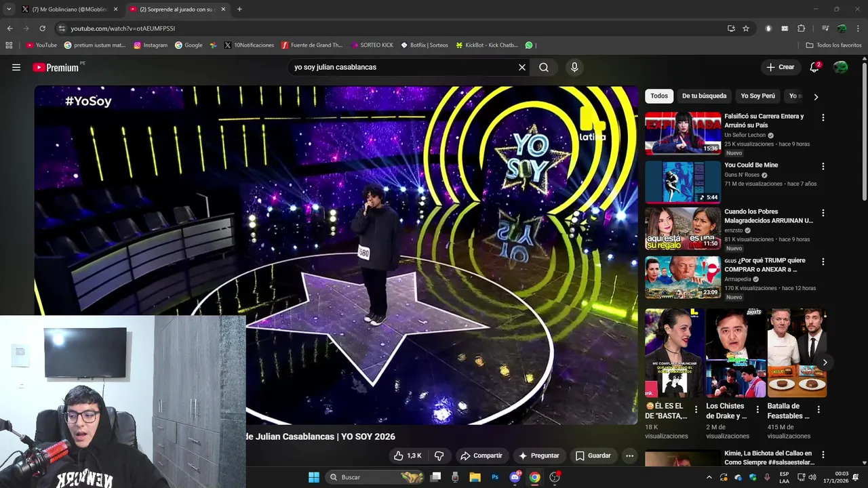The width and height of the screenshot is (868, 488).
Task: Open Un Señor Lechon channel link
Action: (745, 135)
